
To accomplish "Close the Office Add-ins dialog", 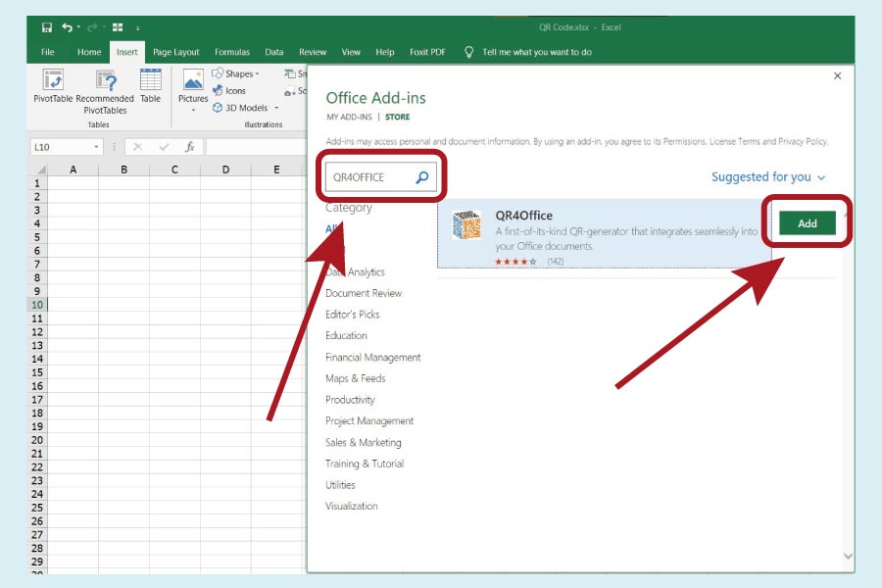I will tap(838, 75).
